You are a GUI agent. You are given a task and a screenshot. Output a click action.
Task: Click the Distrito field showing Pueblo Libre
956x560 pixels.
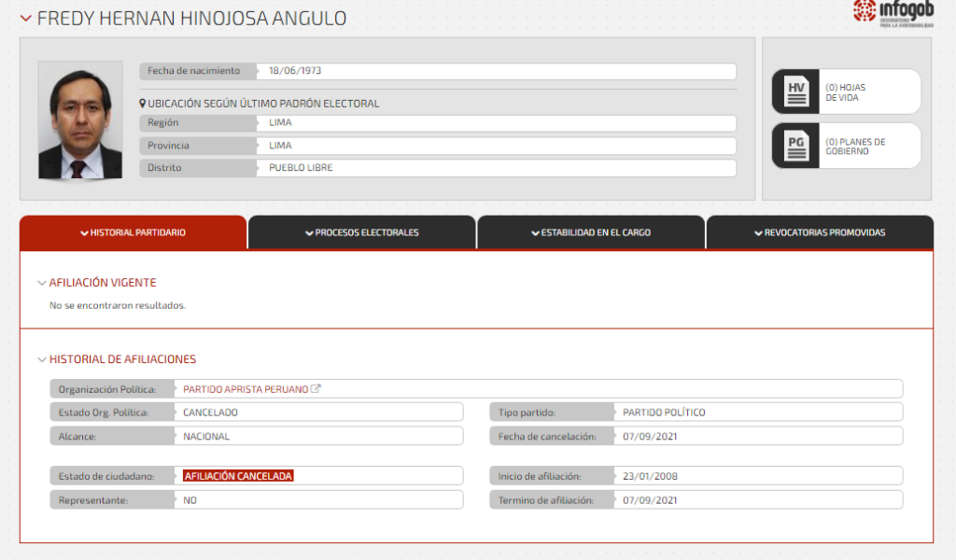[495, 168]
